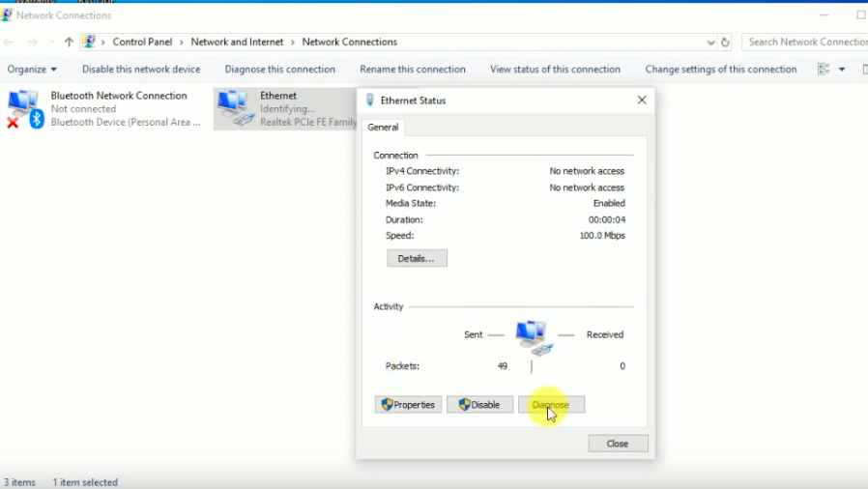Click '1 item selected' in status bar
This screenshot has height=489, width=868.
(85, 482)
